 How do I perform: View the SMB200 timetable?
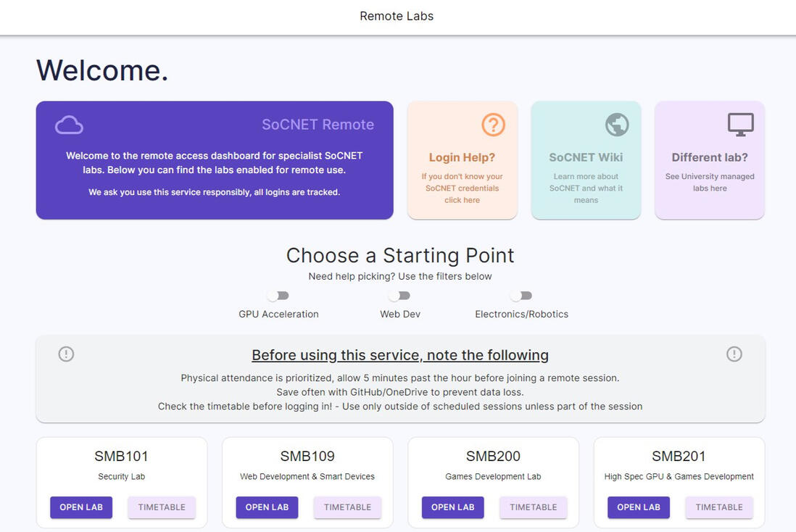click(533, 507)
